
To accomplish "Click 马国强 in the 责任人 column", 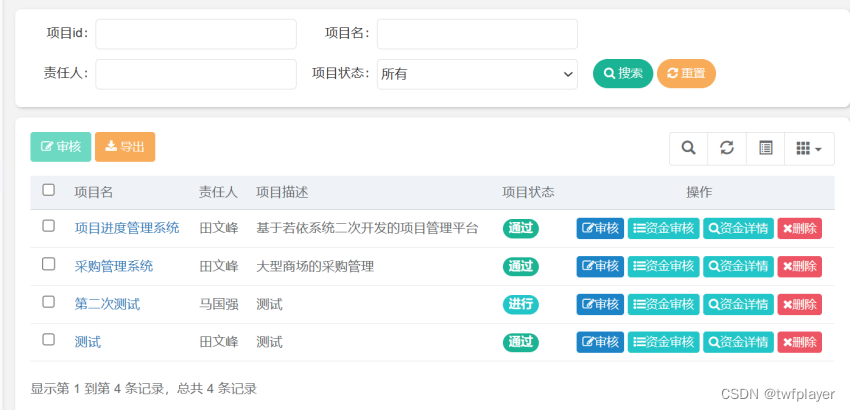I will pyautogui.click(x=218, y=304).
